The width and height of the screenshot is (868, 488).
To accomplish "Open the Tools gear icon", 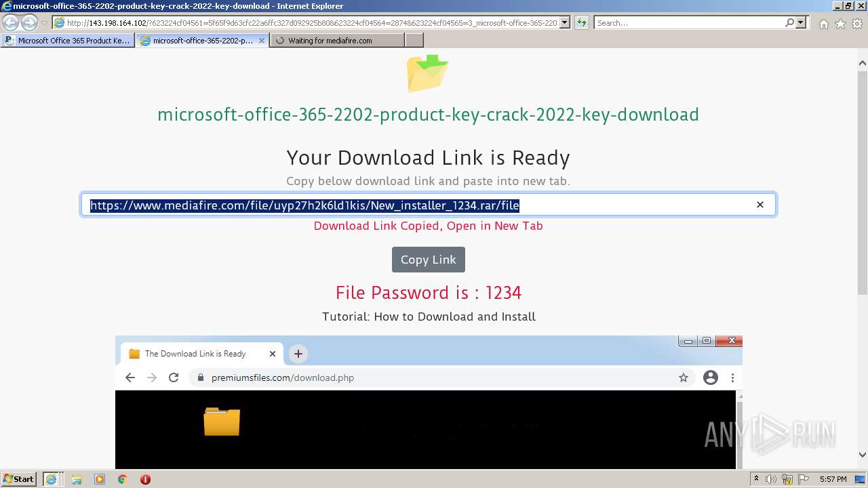I will [x=857, y=24].
